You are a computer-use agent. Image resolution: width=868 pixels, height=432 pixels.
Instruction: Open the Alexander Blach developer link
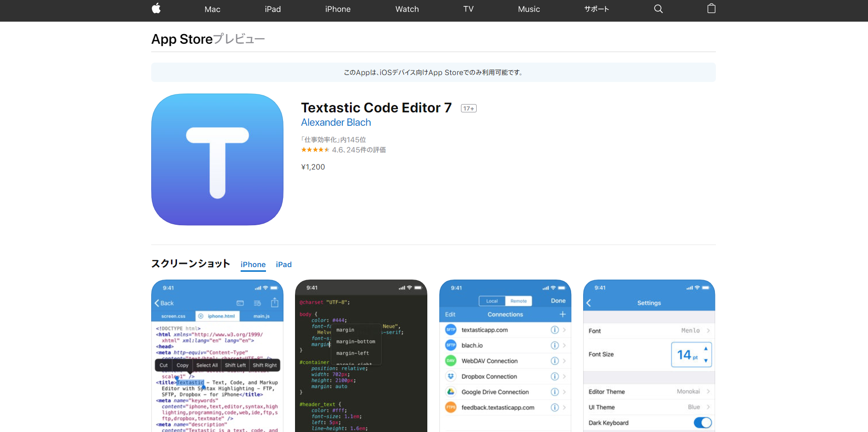coord(336,123)
